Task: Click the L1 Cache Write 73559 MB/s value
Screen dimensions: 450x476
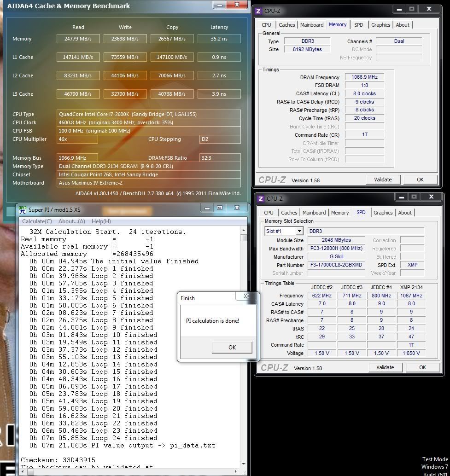Action: 125,57
